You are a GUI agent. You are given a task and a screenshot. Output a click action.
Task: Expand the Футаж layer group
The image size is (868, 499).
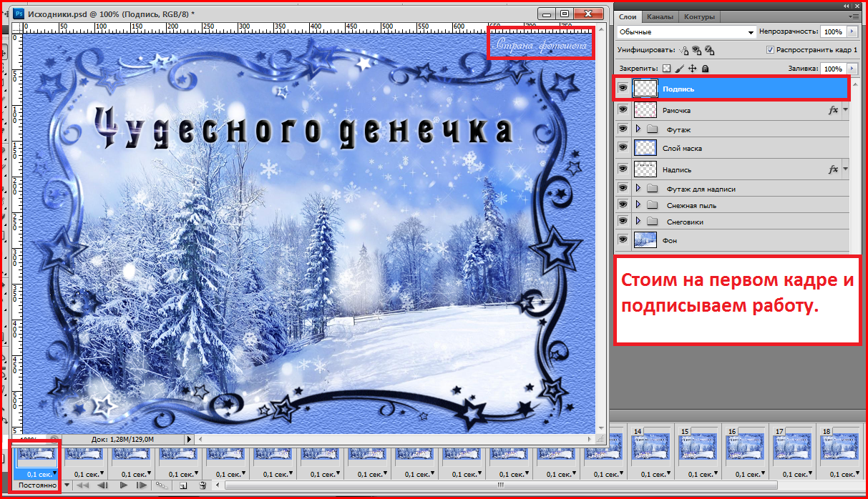point(639,129)
